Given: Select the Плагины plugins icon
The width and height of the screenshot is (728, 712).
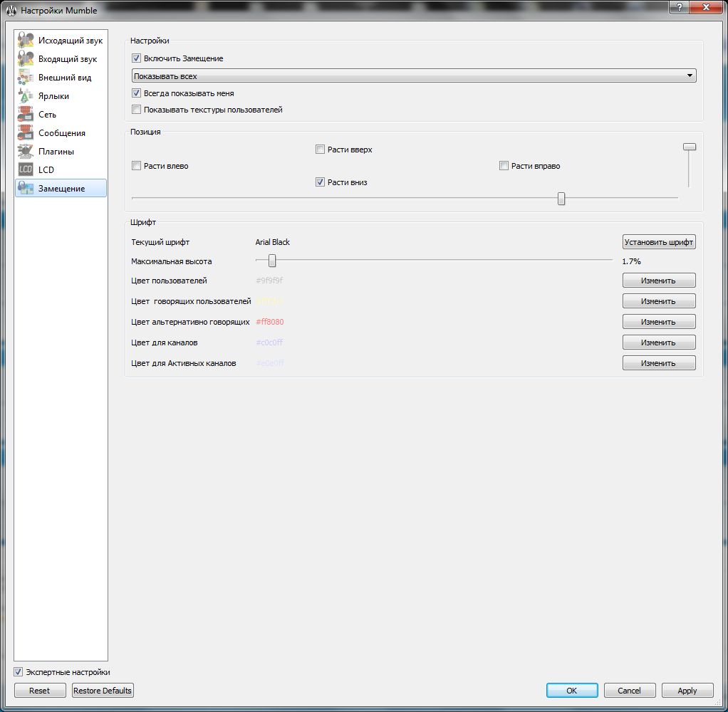Looking at the screenshot, I should coord(26,152).
